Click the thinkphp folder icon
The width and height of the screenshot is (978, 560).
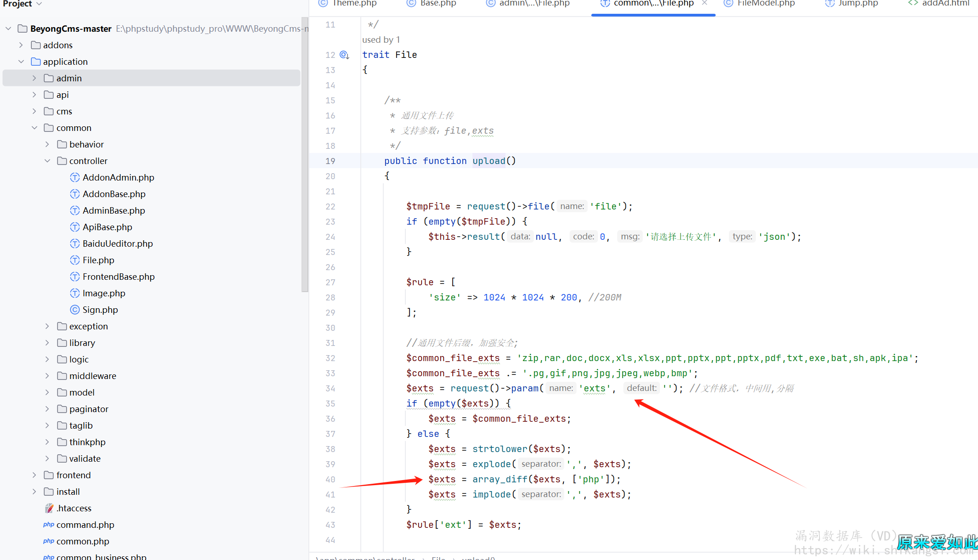point(62,442)
